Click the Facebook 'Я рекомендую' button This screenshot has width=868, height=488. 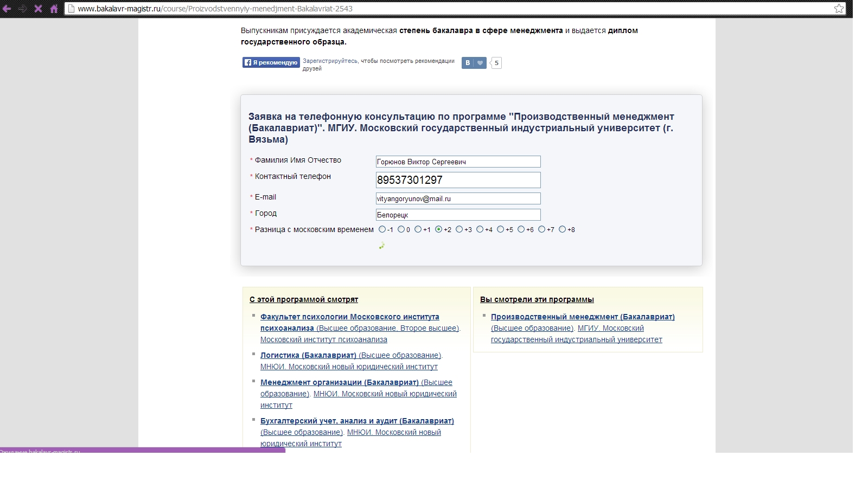(271, 62)
